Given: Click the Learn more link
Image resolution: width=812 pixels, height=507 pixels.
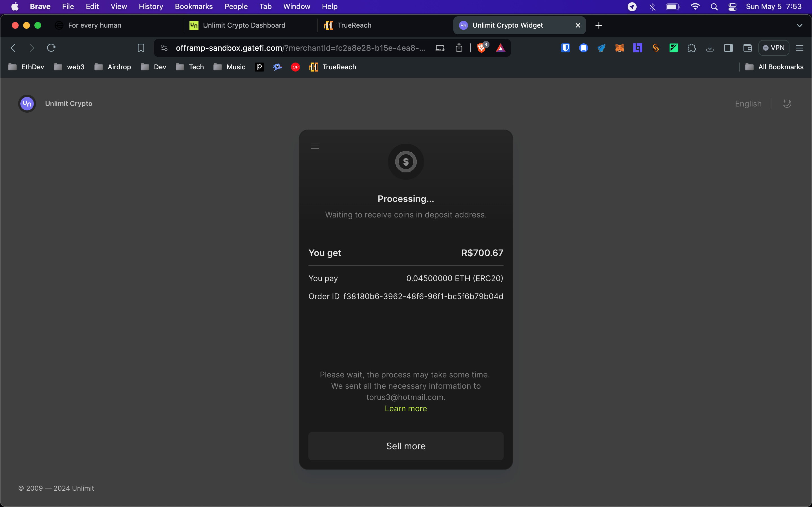Looking at the screenshot, I should (x=406, y=408).
